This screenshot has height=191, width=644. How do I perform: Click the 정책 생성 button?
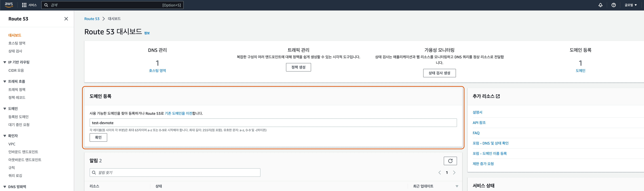(x=298, y=67)
